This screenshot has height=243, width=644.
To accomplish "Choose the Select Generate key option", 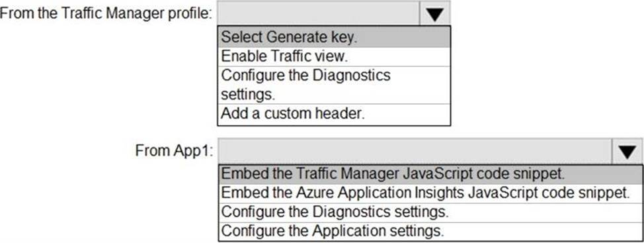I will coord(334,38).
